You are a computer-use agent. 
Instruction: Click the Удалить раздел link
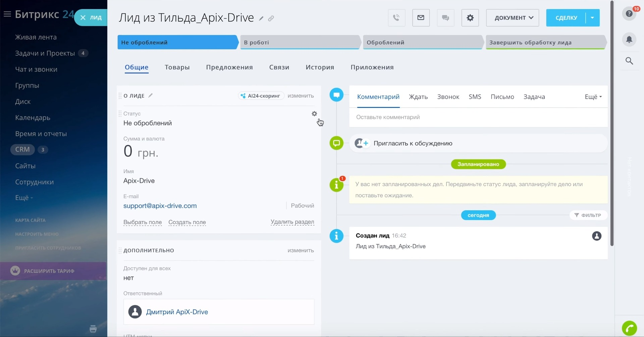point(292,222)
